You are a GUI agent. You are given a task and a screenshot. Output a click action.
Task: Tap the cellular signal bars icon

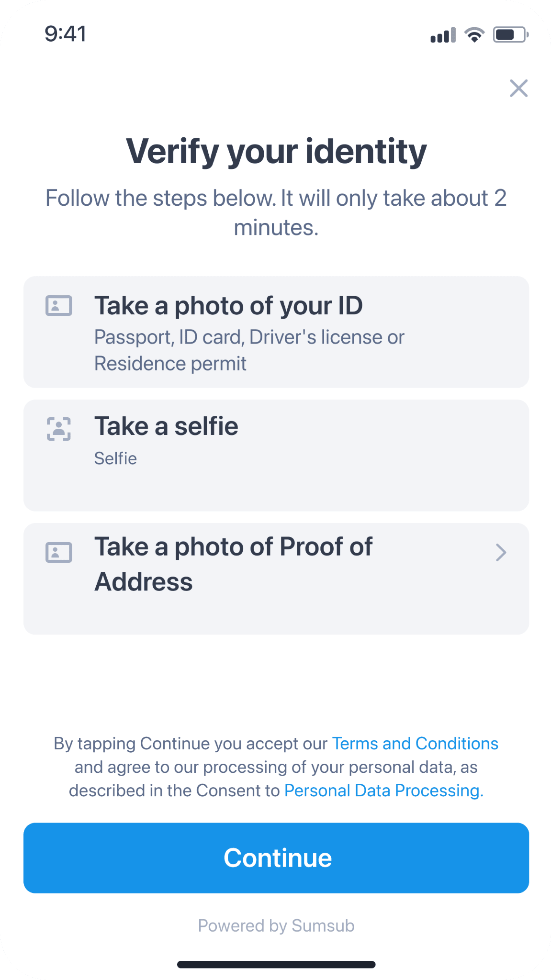tap(443, 35)
